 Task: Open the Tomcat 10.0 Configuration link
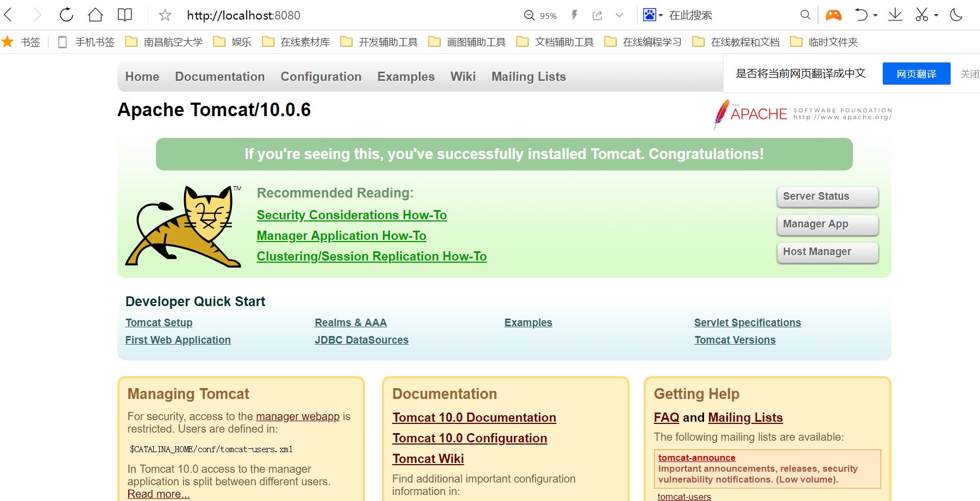(470, 438)
